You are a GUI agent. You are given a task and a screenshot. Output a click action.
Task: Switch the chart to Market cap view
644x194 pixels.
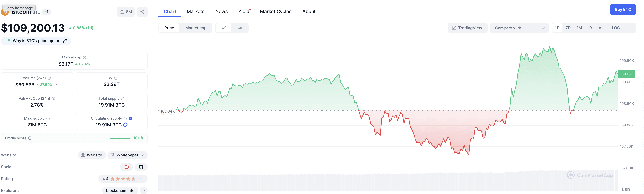coord(196,28)
